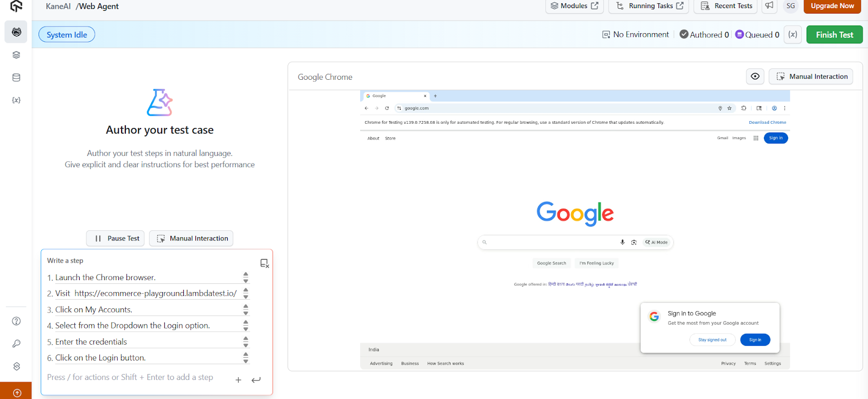Open the Gmail link
The height and width of the screenshot is (399, 868).
tap(723, 138)
